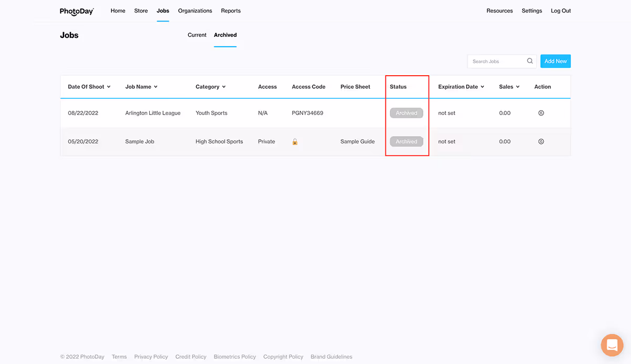Screen dimensions: 631x364
Task: Open the action gear for Arlington Little League
Action: pos(541,113)
